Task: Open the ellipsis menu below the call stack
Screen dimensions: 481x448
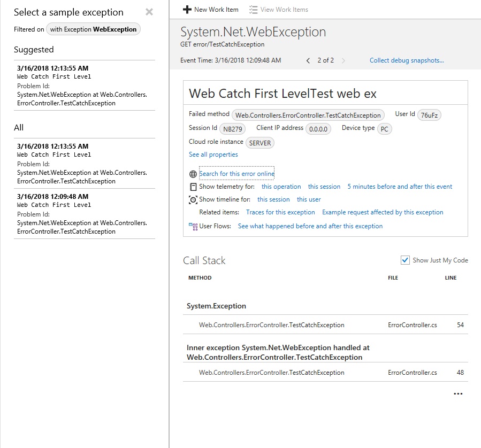Action: point(458,393)
